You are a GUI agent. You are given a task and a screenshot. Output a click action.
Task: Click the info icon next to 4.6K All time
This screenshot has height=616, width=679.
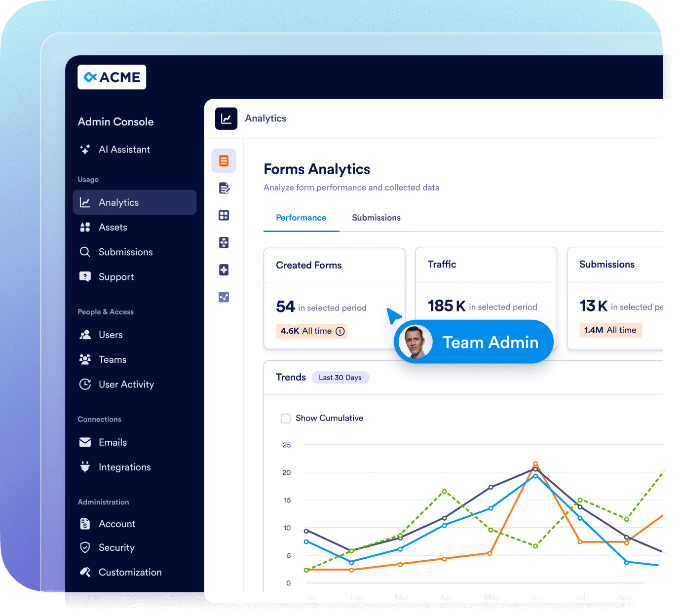340,331
